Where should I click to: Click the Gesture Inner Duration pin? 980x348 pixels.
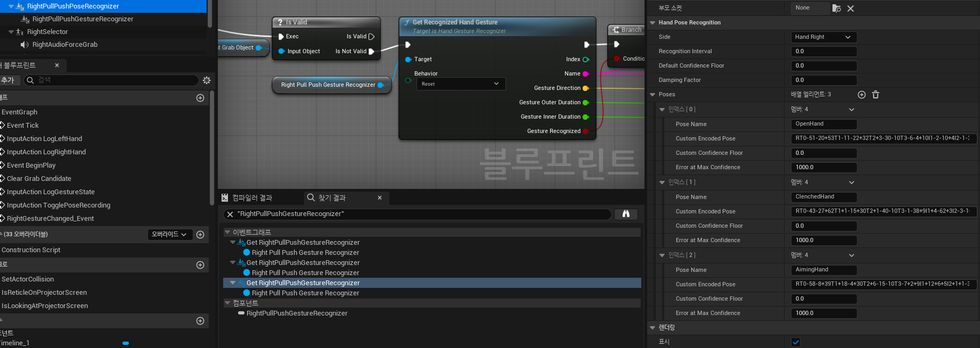(x=586, y=117)
